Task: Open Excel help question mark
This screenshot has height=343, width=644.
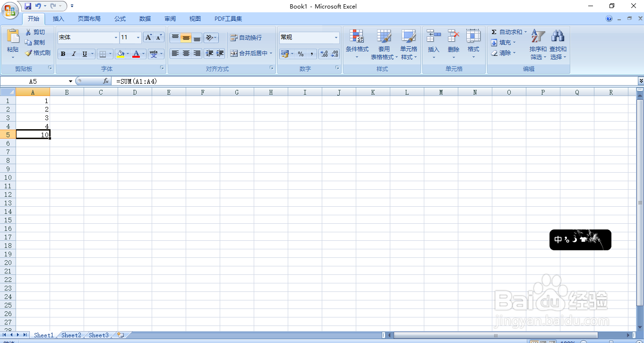Action: [x=610, y=19]
